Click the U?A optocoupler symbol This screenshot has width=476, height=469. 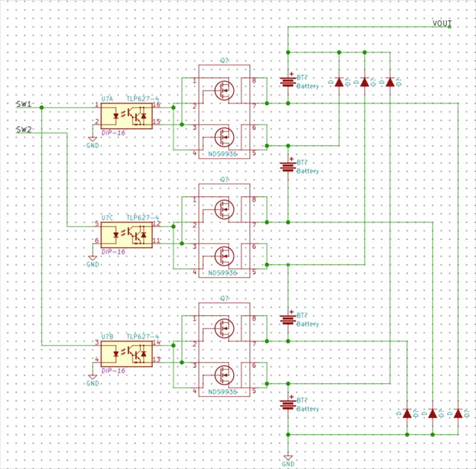point(126,115)
